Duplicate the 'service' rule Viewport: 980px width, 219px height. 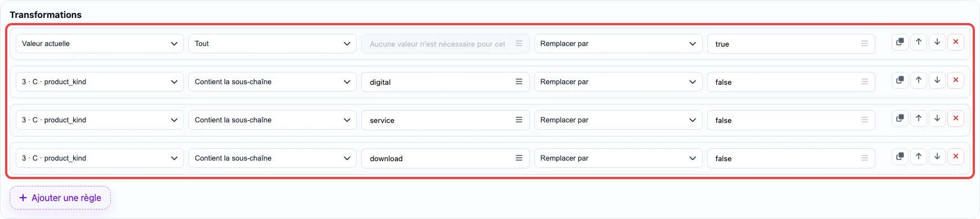[x=900, y=118]
